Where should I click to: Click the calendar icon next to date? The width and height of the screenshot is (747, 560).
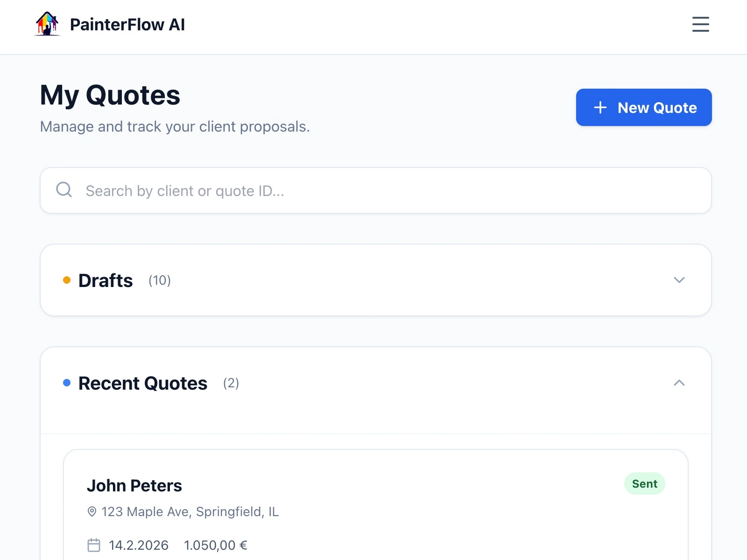pyautogui.click(x=94, y=545)
